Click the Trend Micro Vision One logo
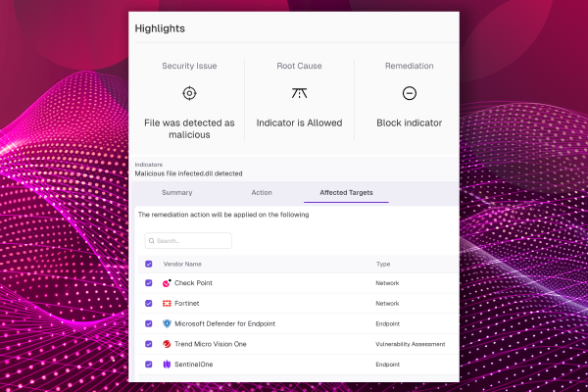 click(167, 344)
